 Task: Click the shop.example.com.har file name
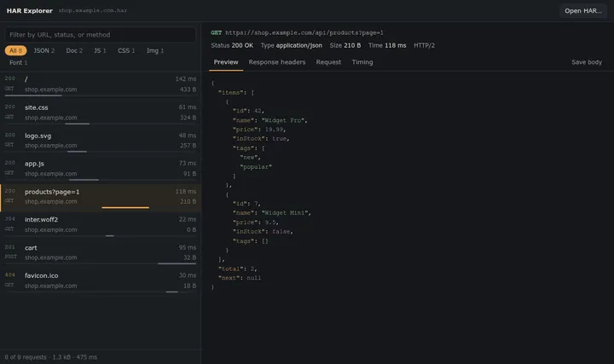[93, 10]
